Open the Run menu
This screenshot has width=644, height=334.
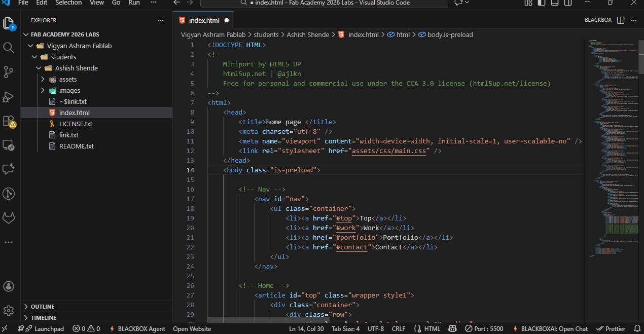pos(134,3)
